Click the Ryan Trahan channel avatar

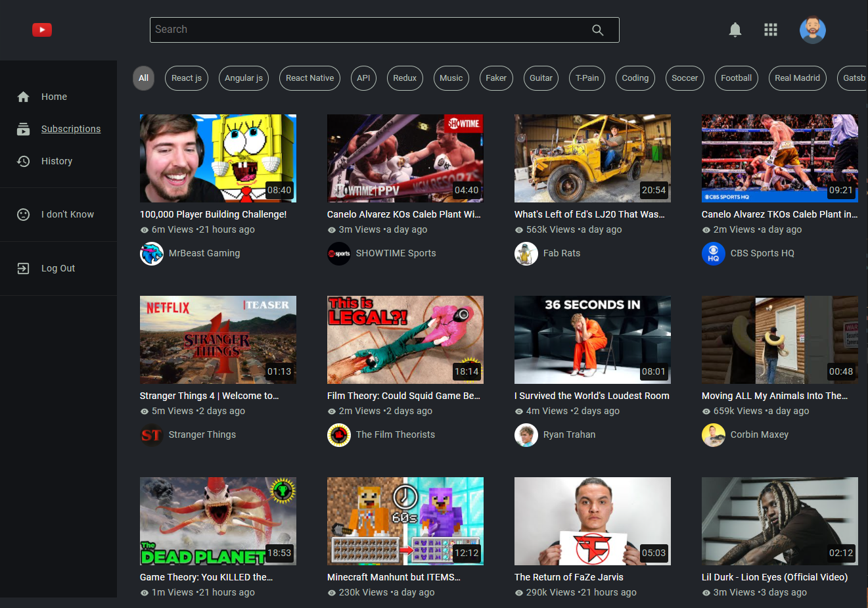point(526,435)
